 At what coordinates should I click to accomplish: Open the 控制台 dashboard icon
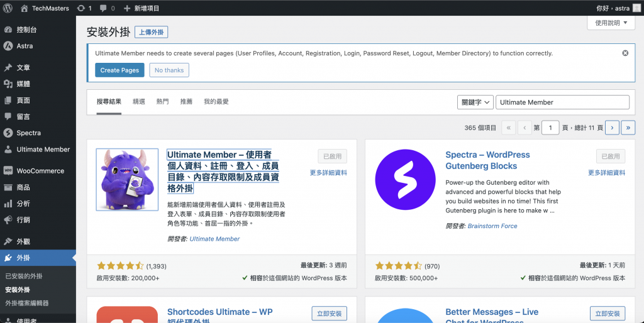pos(8,30)
